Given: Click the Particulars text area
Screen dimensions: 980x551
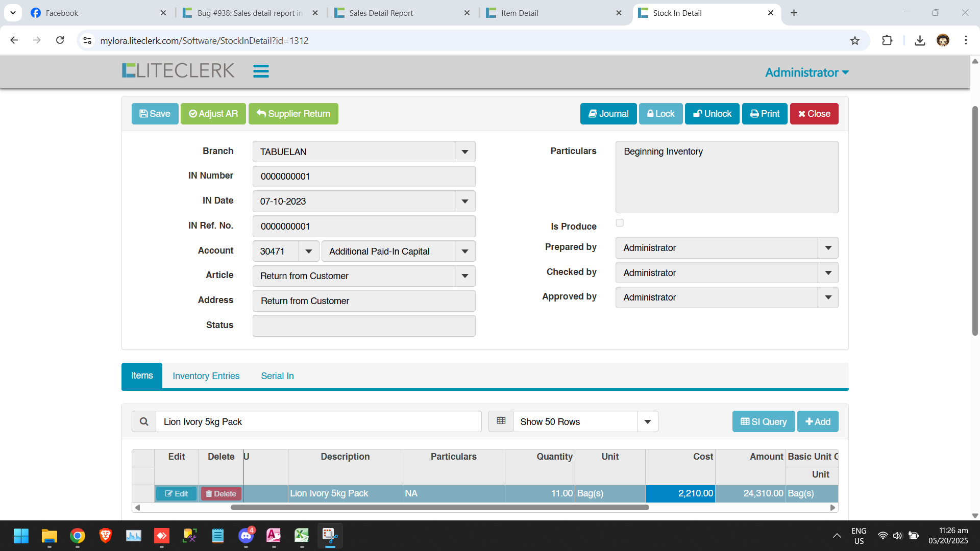Looking at the screenshot, I should point(726,178).
